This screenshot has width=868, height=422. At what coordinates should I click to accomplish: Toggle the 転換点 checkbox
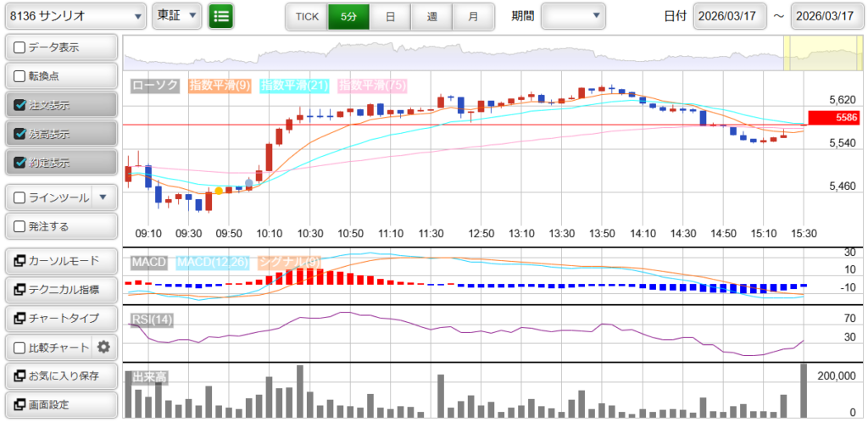click(20, 76)
